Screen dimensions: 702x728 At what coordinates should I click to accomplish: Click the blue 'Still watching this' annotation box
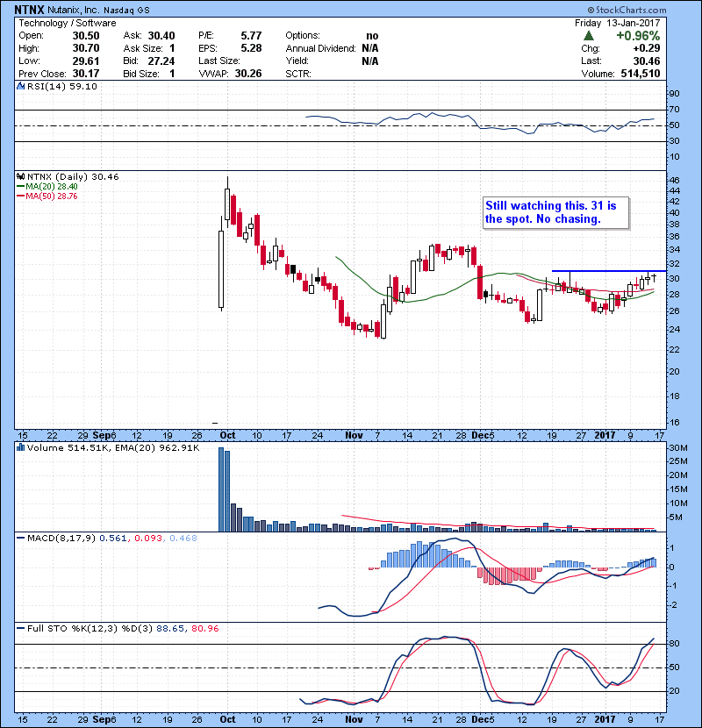(x=555, y=212)
